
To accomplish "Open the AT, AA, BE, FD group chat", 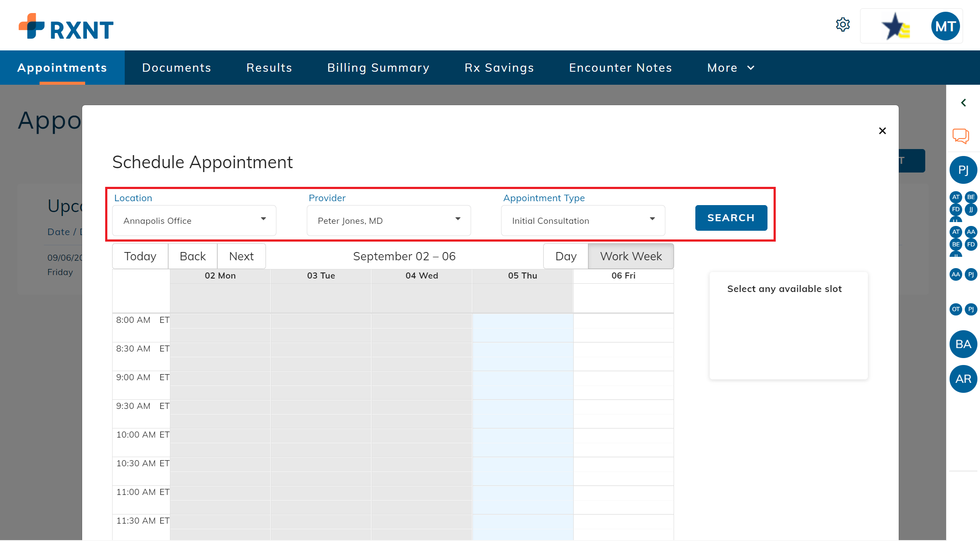I will [963, 240].
